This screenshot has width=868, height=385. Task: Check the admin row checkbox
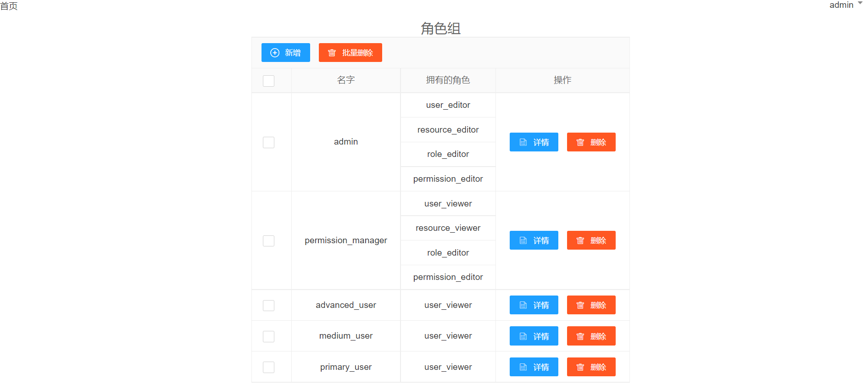tap(268, 142)
